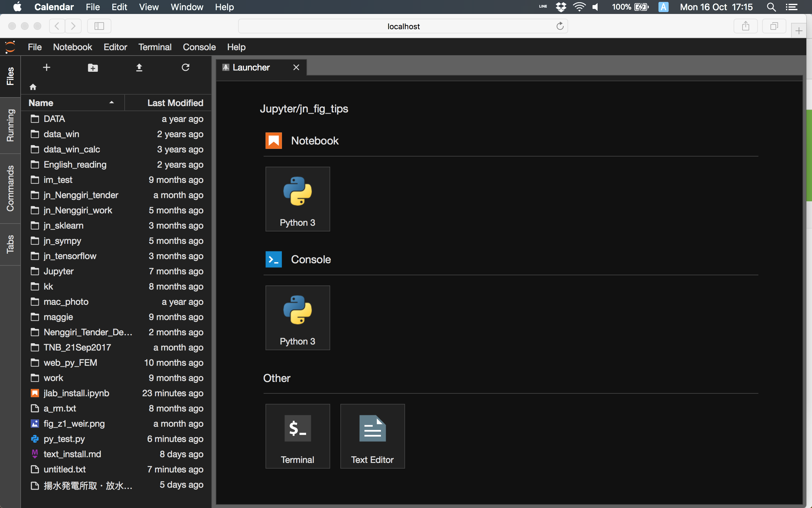Open a new Safari tab
This screenshot has width=812, height=508.
pyautogui.click(x=799, y=31)
